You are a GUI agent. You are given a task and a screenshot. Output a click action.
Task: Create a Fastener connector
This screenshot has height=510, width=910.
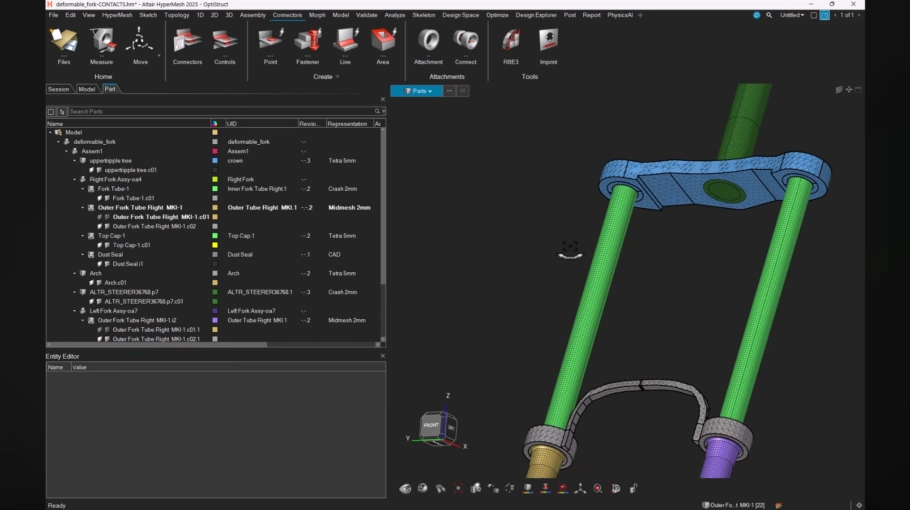(308, 45)
